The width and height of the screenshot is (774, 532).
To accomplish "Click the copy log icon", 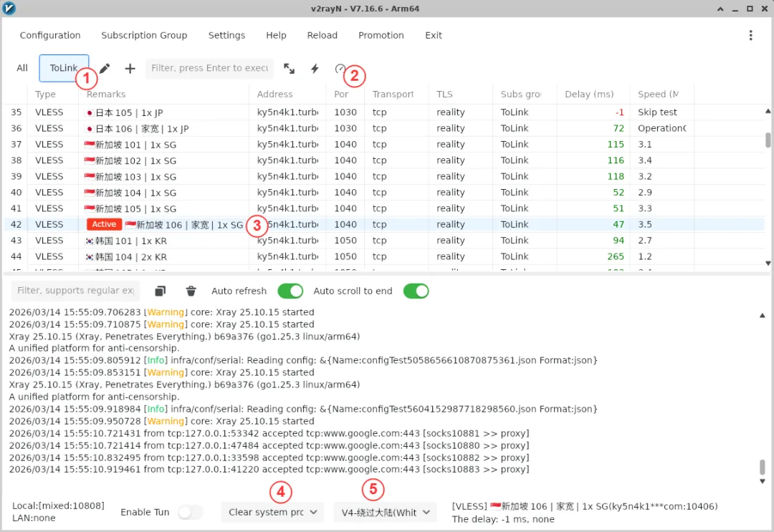I will (x=160, y=291).
